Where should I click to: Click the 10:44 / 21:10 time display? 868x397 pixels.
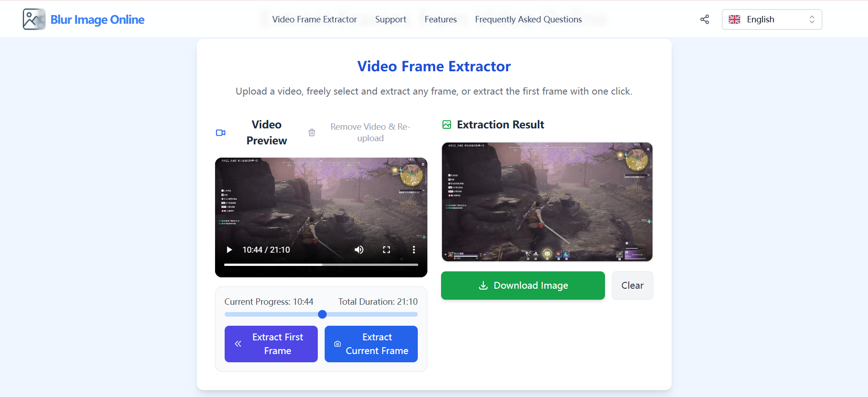(x=266, y=249)
